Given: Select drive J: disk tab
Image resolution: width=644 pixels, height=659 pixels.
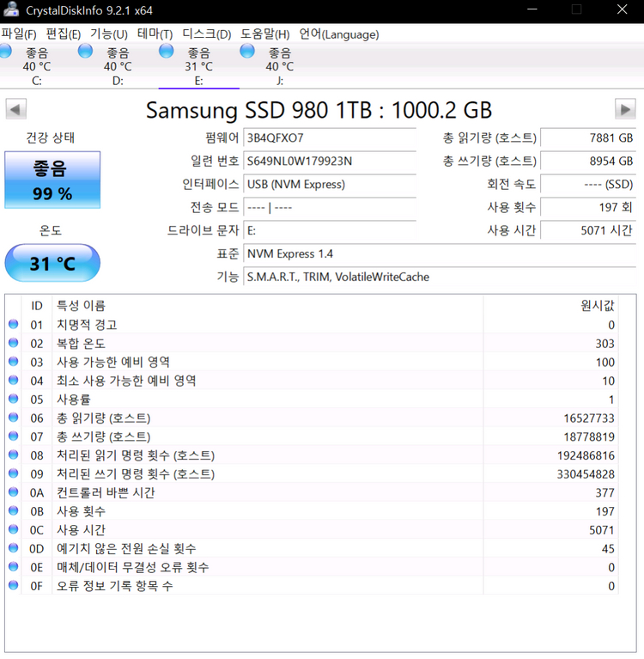Looking at the screenshot, I should coord(280,65).
